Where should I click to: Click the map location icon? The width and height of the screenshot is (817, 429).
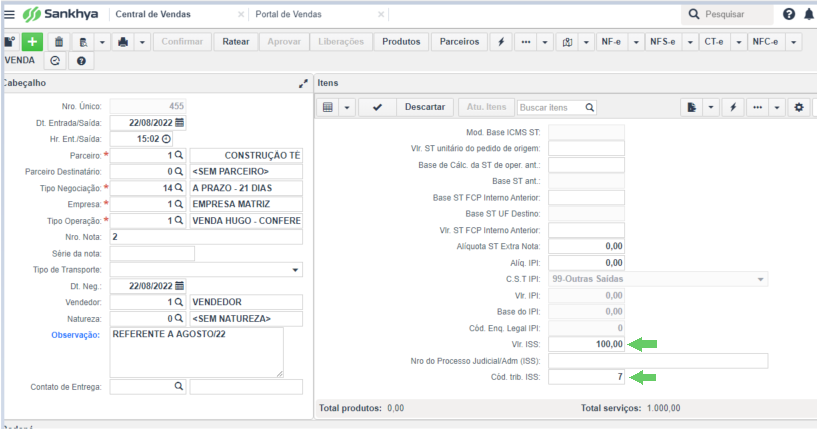click(567, 42)
